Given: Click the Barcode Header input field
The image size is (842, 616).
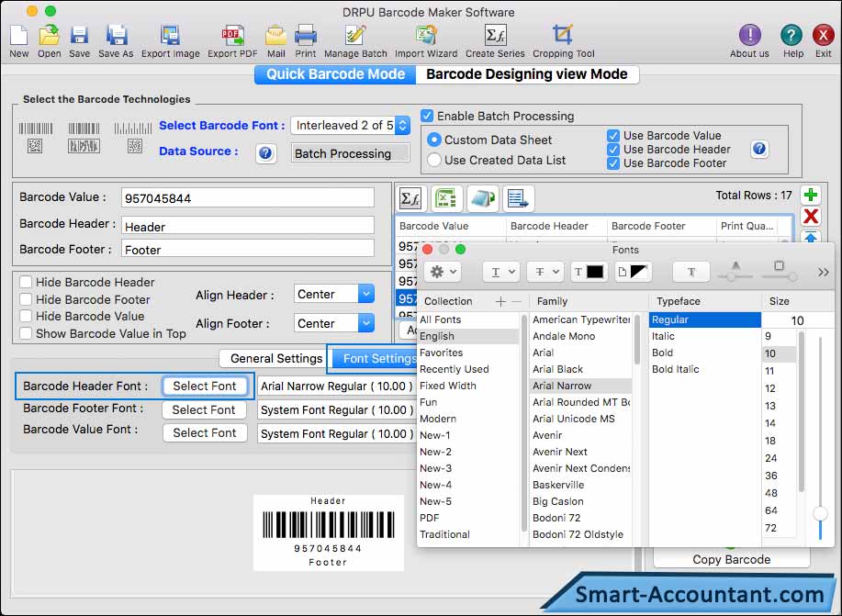Looking at the screenshot, I should click(248, 225).
